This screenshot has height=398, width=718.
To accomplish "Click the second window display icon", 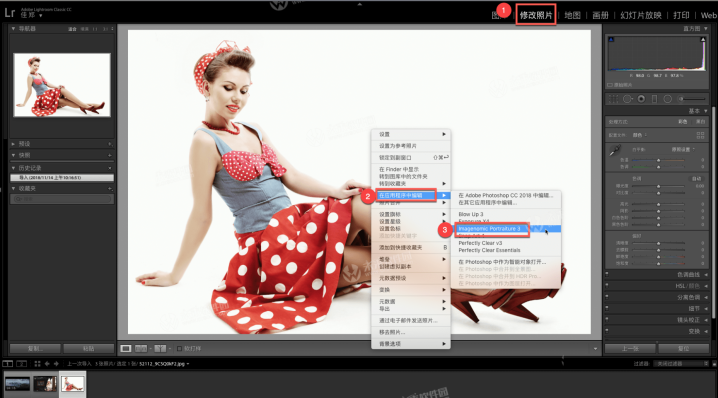I will pyautogui.click(x=22, y=364).
